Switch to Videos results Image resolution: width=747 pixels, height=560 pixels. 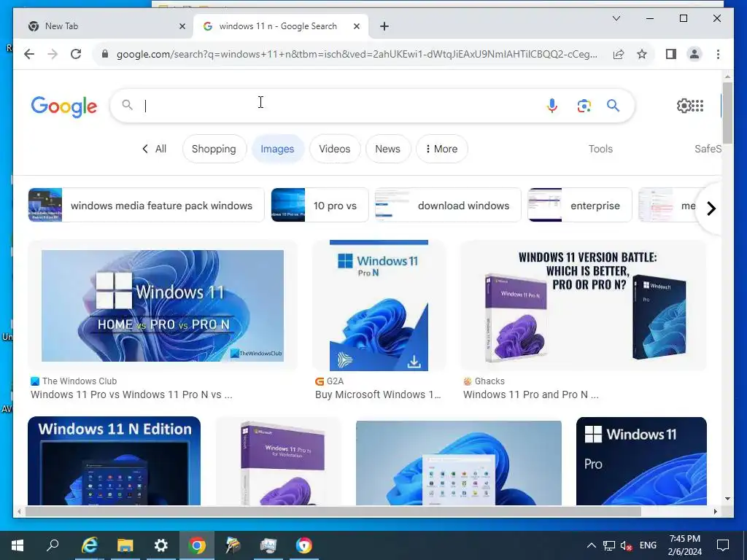(334, 149)
